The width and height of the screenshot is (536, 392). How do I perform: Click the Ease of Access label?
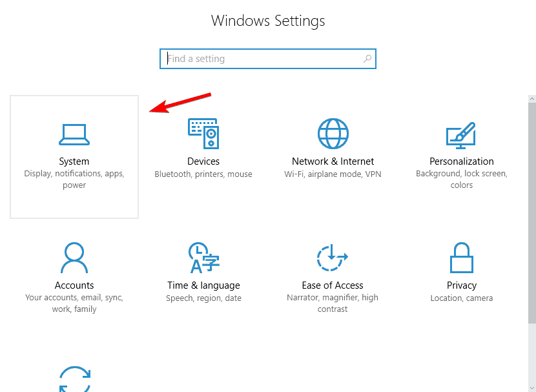[333, 285]
